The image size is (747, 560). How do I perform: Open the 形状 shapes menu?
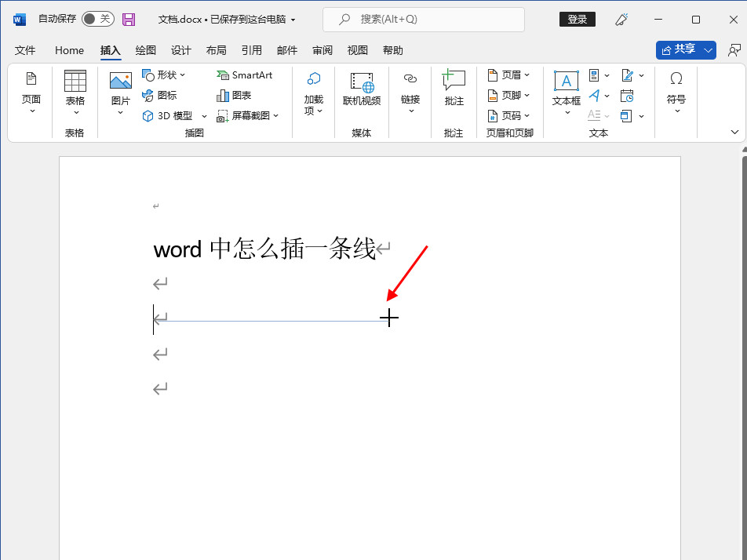163,75
